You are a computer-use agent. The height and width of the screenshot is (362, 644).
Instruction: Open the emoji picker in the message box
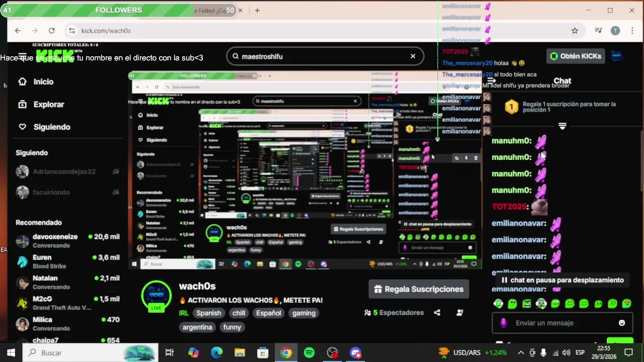(622, 323)
